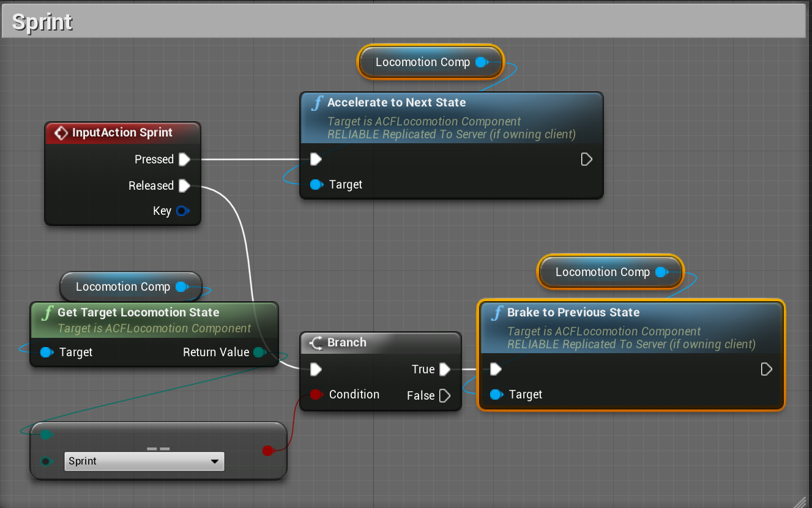The width and height of the screenshot is (812, 508).
Task: Click the function icon on Accelerate to Next State
Action: [x=317, y=103]
